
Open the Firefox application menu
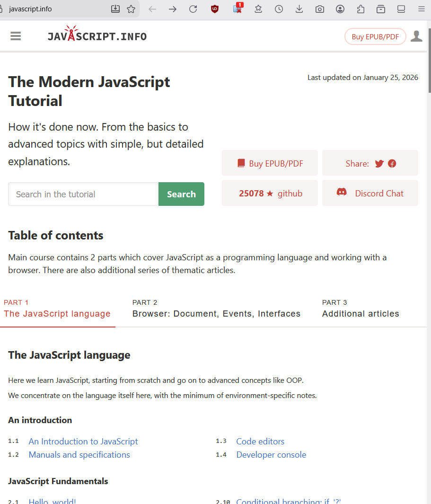(421, 9)
